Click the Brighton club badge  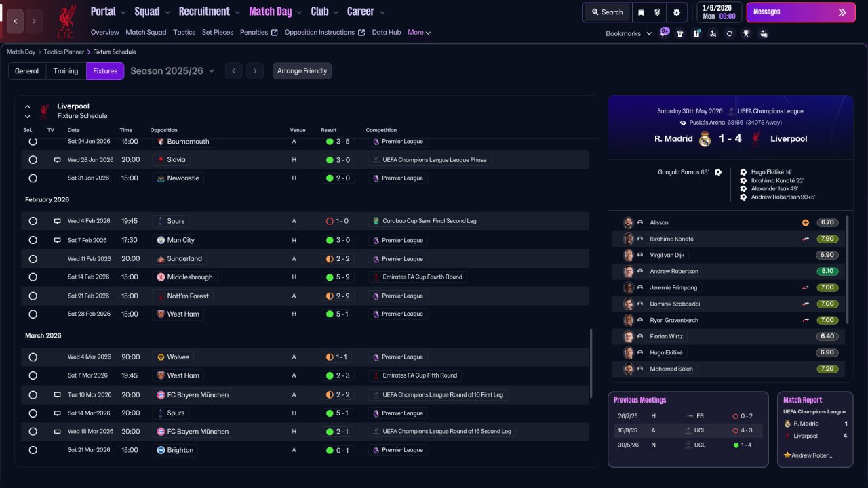coord(161,450)
